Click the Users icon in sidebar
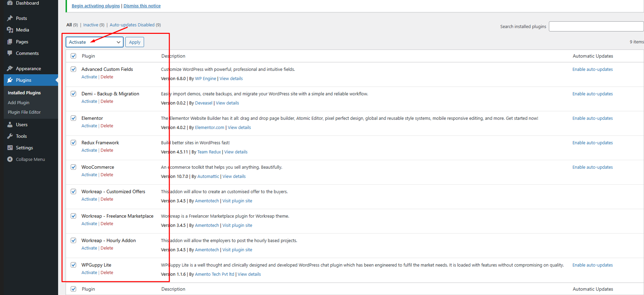The image size is (644, 295). click(10, 125)
